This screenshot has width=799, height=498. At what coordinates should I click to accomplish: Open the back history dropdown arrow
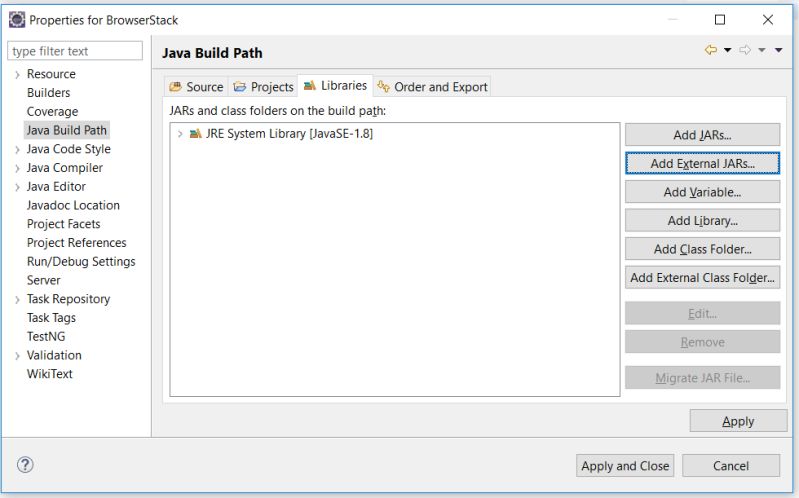[728, 50]
